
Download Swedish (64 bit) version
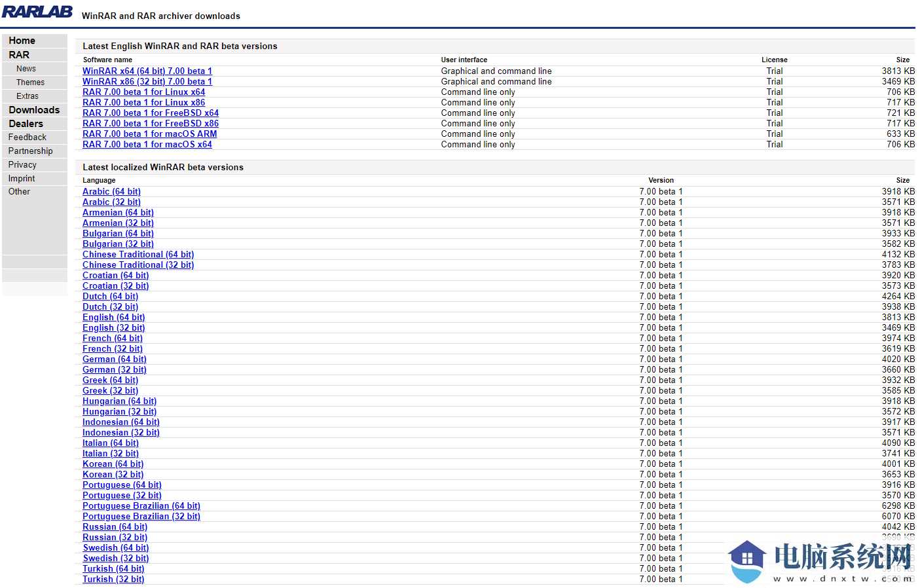click(115, 548)
